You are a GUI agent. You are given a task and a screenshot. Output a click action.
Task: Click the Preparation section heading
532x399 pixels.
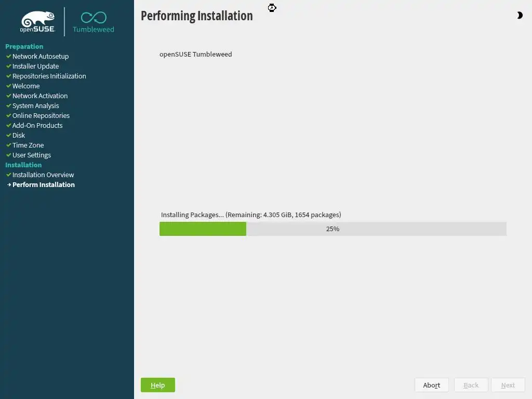pyautogui.click(x=24, y=46)
